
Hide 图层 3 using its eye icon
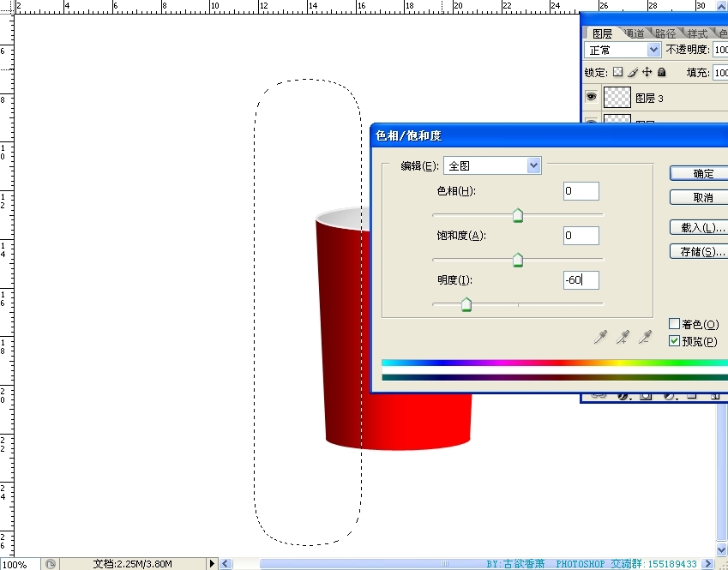pos(591,98)
